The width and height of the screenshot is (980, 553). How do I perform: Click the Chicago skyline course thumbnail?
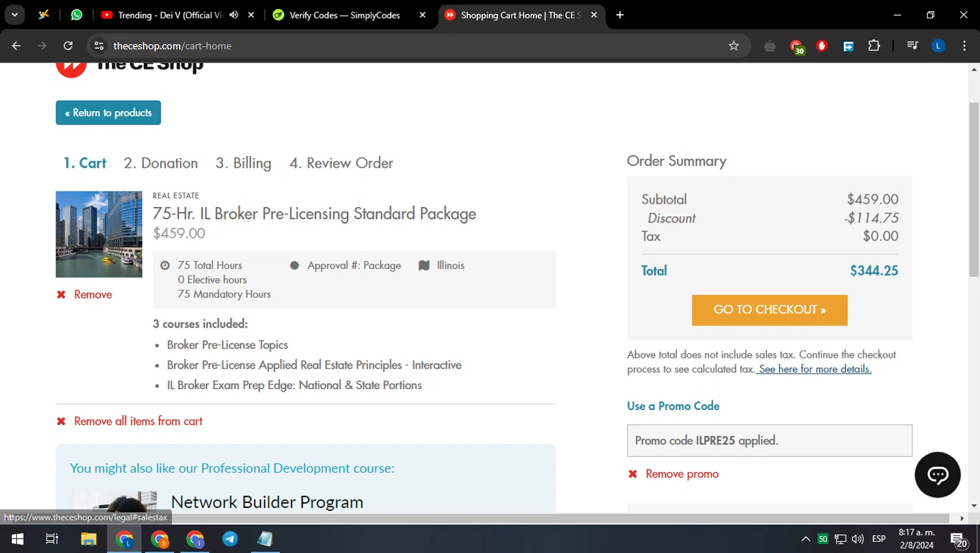(x=99, y=234)
